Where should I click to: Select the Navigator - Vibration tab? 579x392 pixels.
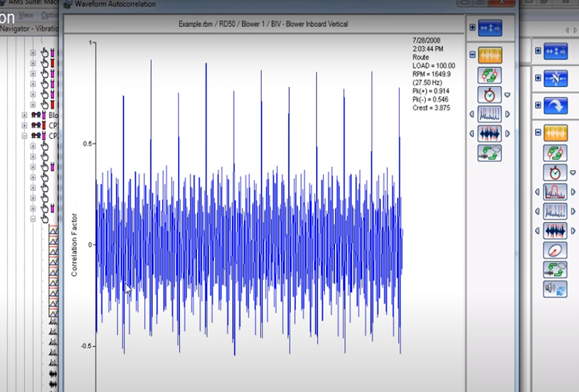[29, 28]
